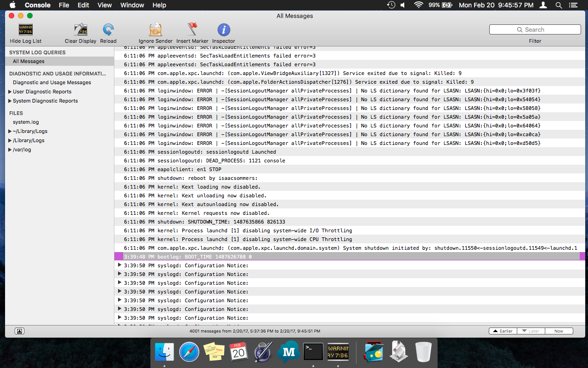Open the Trash in the Dock

[423, 352]
